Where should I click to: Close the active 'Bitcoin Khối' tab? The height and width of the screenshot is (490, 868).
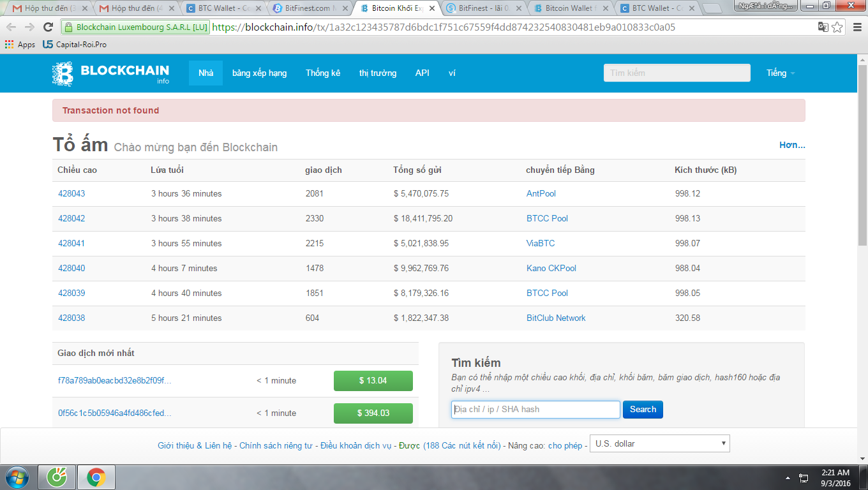pyautogui.click(x=432, y=8)
